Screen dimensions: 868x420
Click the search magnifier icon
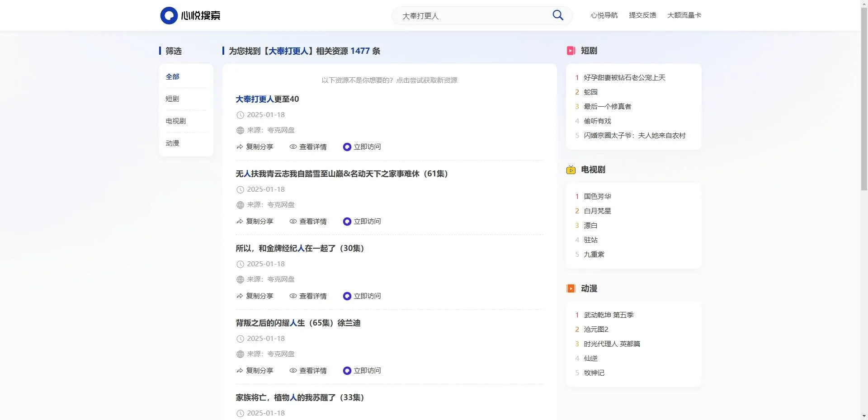(557, 15)
